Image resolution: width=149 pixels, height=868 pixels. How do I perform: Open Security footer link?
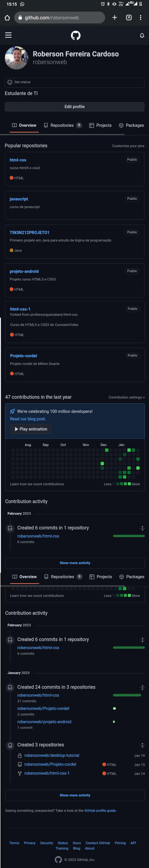point(46,843)
